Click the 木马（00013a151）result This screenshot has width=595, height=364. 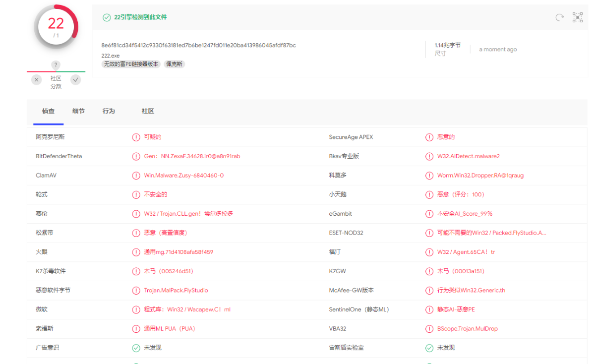pos(461,271)
